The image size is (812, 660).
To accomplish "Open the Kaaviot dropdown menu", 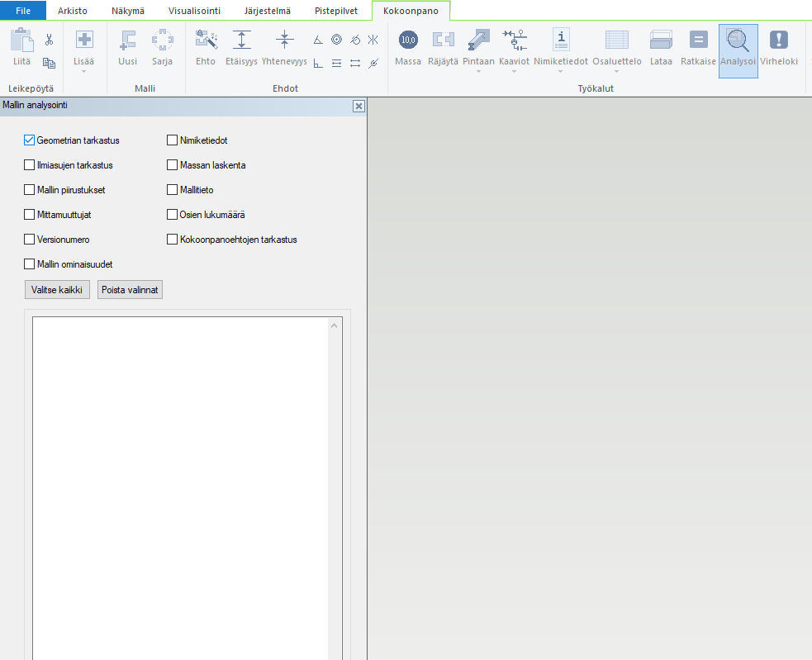I will (514, 71).
